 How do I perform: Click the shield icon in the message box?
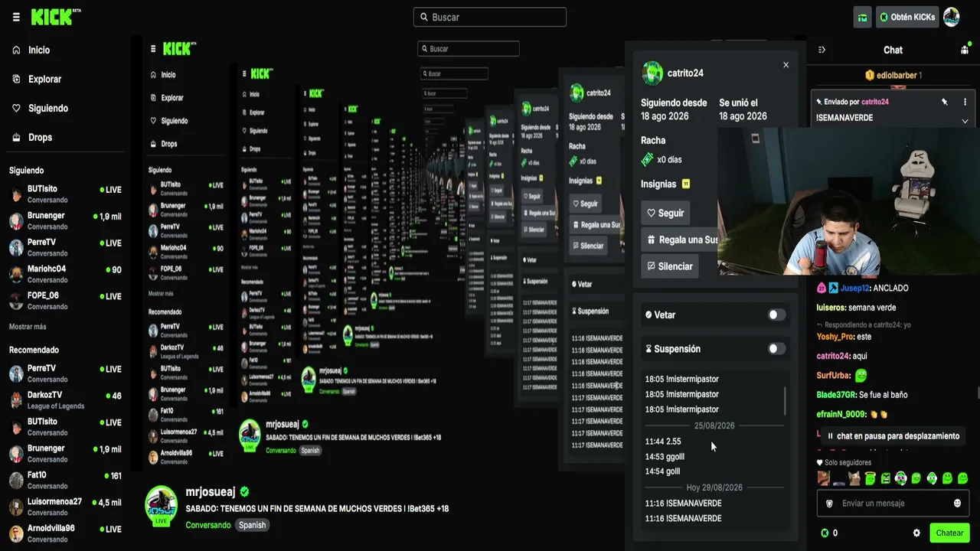point(829,504)
